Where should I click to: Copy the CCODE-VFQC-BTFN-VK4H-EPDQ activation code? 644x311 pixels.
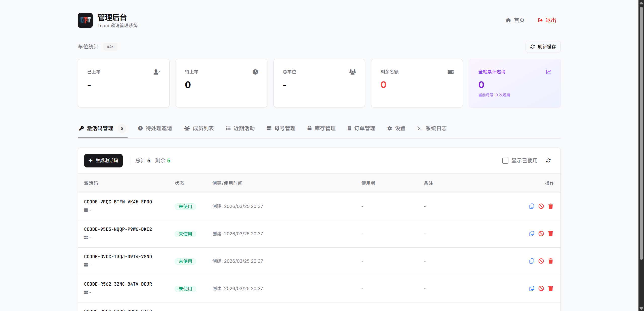click(532, 206)
